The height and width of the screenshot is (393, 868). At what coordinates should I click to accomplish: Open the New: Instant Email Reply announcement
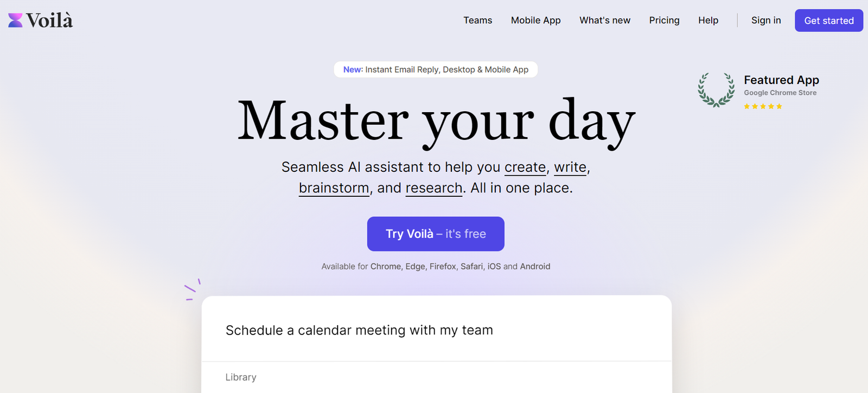coord(436,69)
